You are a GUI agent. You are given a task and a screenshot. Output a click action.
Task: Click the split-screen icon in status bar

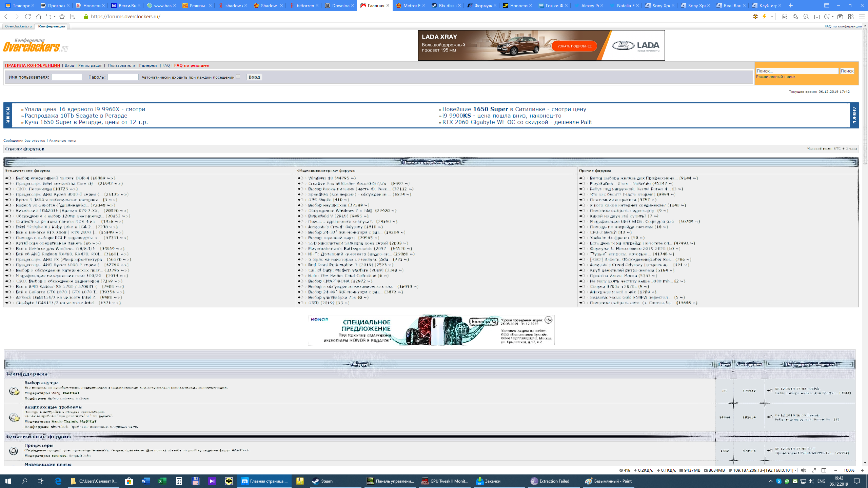coord(824,470)
